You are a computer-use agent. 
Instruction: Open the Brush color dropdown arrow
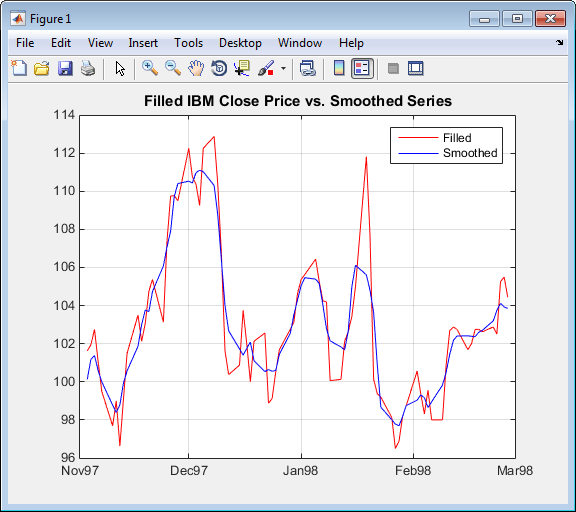(x=283, y=68)
